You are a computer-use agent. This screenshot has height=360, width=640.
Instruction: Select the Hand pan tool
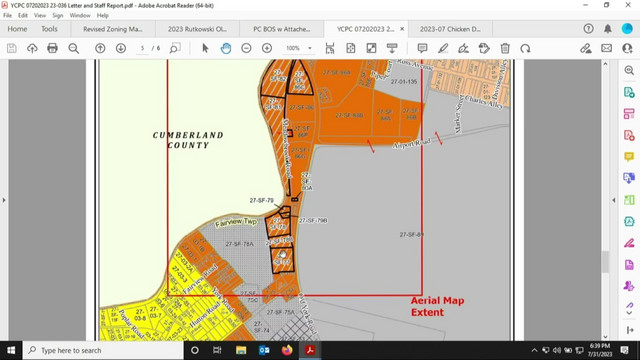[226, 48]
